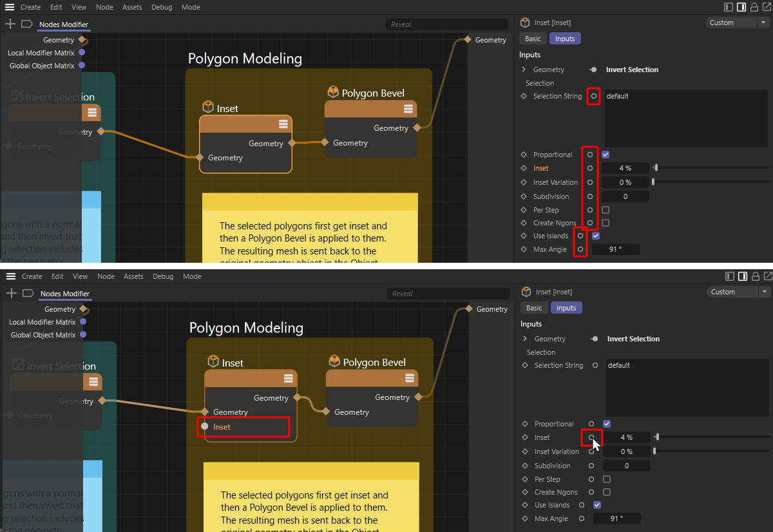The height and width of the screenshot is (532, 773).
Task: Enable the Per Step checkbox, upper screenshot
Action: (x=606, y=210)
